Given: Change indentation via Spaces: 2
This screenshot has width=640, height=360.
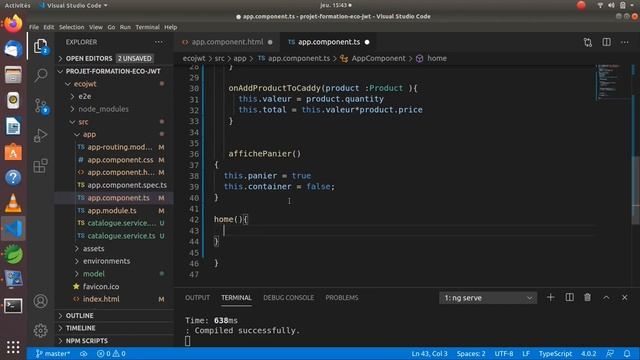Looking at the screenshot, I should click(x=471, y=353).
